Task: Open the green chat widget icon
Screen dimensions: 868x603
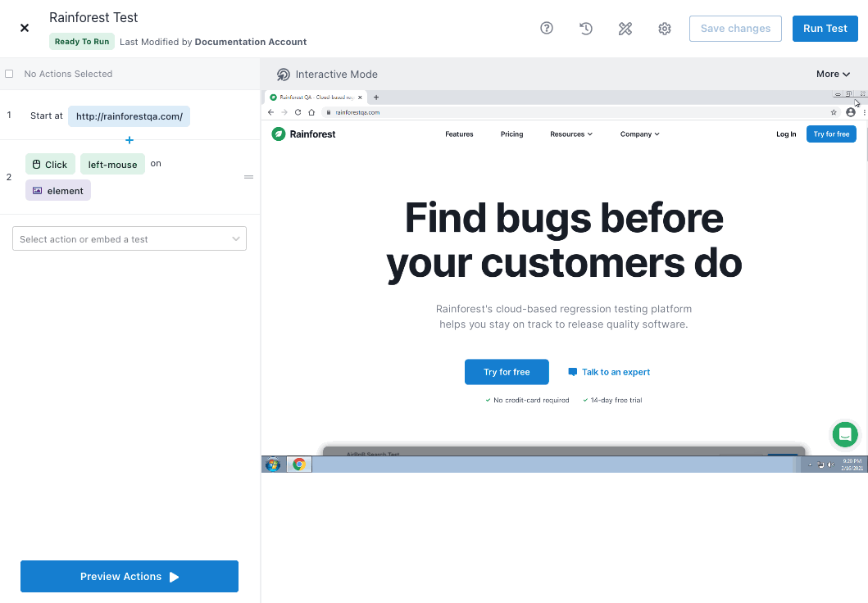Action: coord(845,434)
